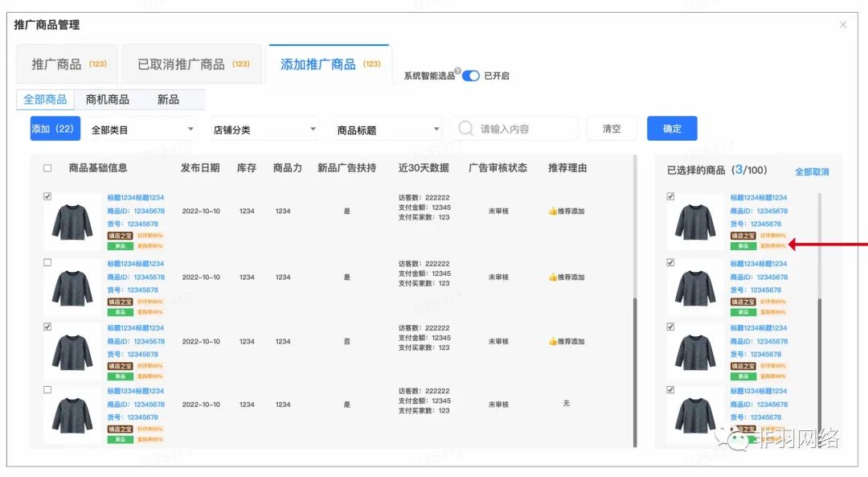Switch to the 已取消推广商品 tab
This screenshot has height=477, width=868.
pos(191,64)
